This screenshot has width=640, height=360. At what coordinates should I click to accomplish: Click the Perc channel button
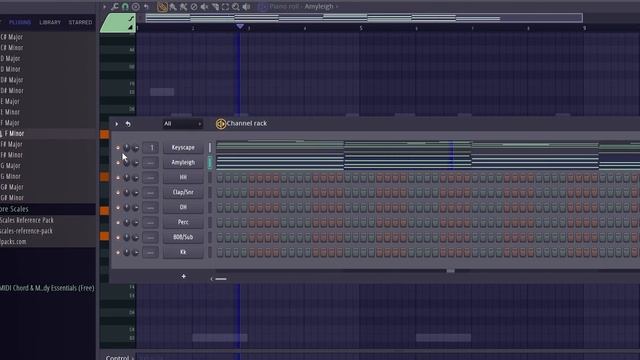183,222
